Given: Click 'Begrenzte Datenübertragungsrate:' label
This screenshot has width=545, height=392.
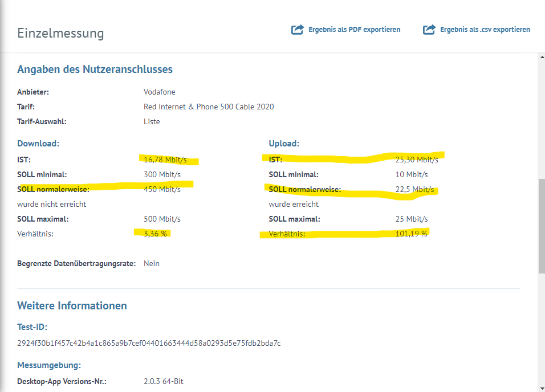Looking at the screenshot, I should pyautogui.click(x=76, y=263).
